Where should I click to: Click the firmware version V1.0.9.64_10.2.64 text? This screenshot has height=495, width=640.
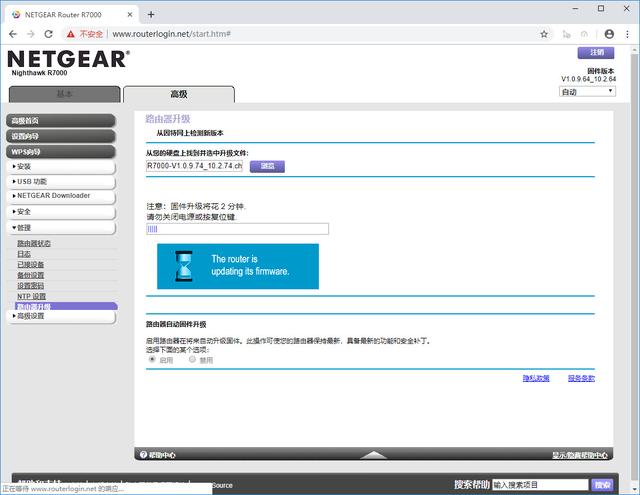coord(588,79)
